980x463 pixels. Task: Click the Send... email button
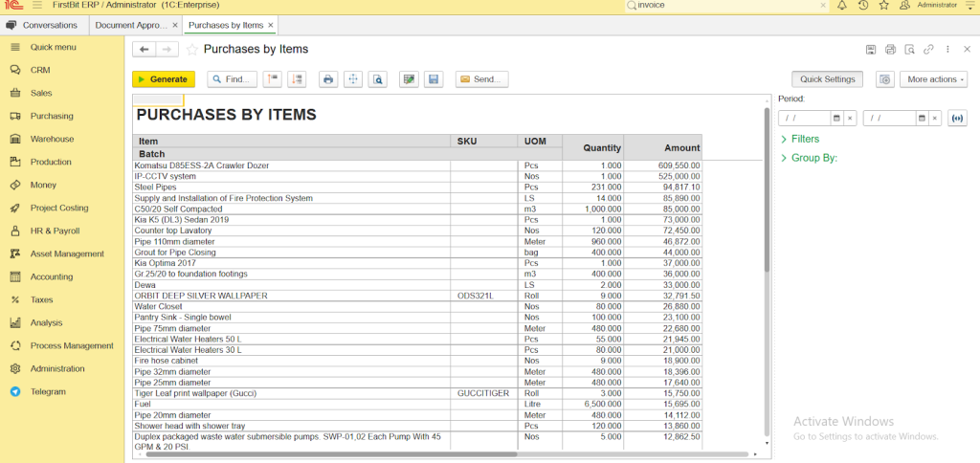481,79
